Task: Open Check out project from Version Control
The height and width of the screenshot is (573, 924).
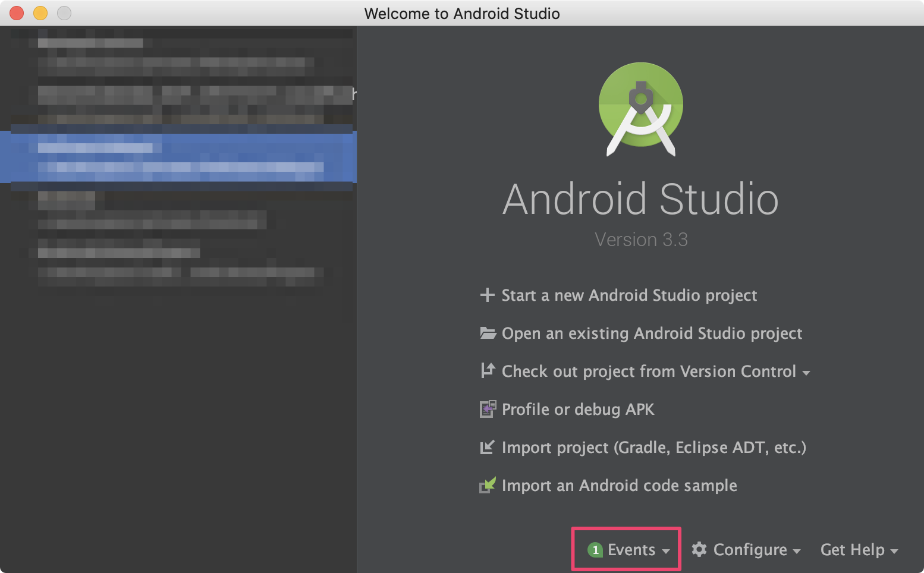Action: [x=649, y=371]
